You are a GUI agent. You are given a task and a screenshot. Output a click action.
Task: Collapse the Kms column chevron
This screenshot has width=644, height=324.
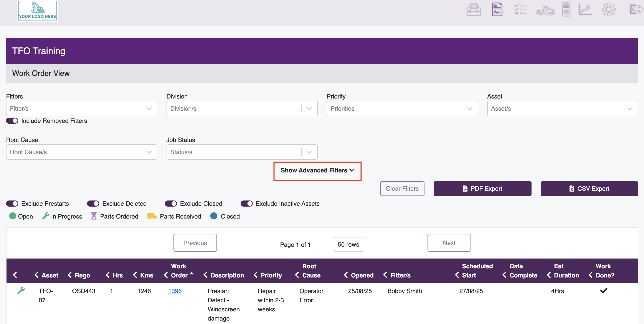pyautogui.click(x=135, y=275)
